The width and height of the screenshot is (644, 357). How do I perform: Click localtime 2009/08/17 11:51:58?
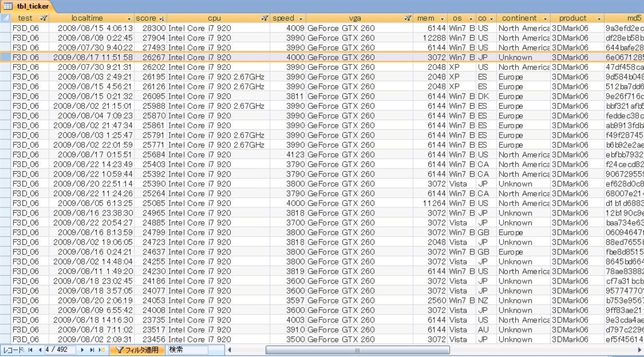tap(92, 57)
